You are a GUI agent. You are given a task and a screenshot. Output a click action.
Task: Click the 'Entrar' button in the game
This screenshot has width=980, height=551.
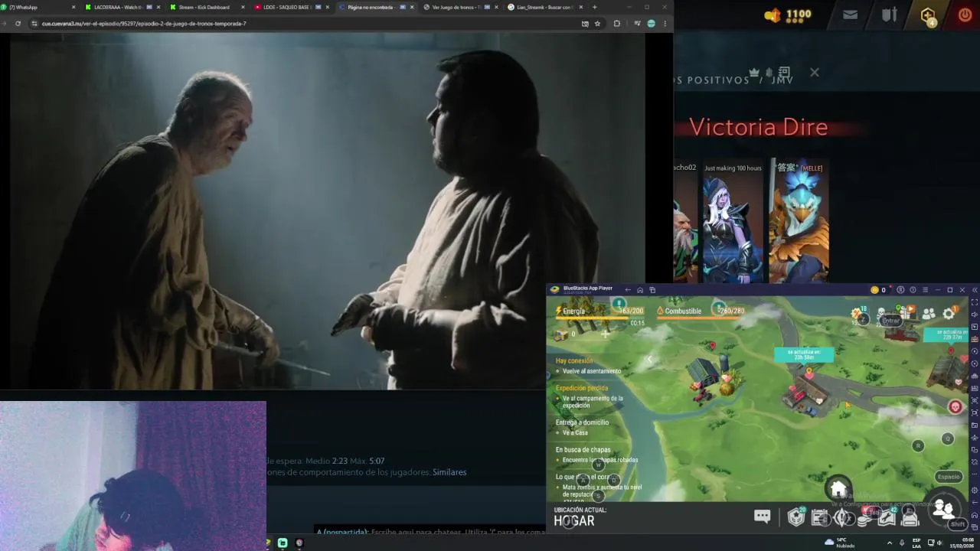coord(890,321)
